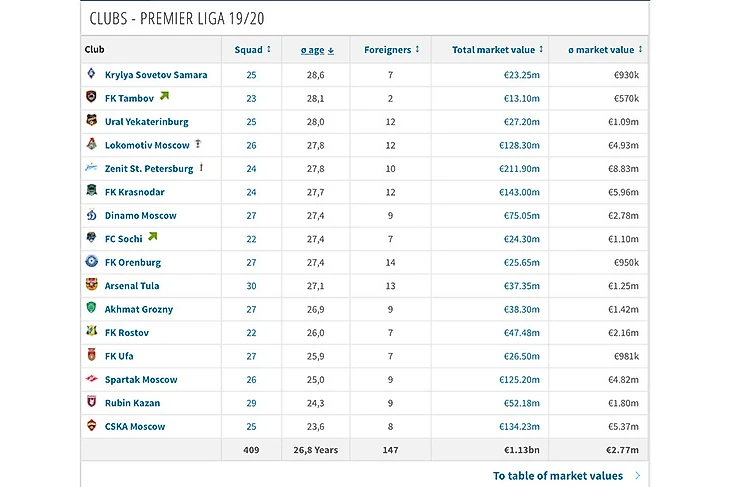The height and width of the screenshot is (487, 730).
Task: Click the FK Tambov club crest icon
Action: pyautogui.click(x=92, y=98)
